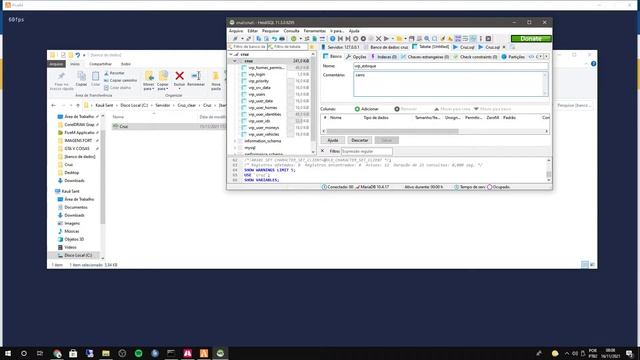Image resolution: width=640 pixels, height=360 pixels.
Task: Click the Copiar icon in Explorer ribbon
Action: point(81,76)
